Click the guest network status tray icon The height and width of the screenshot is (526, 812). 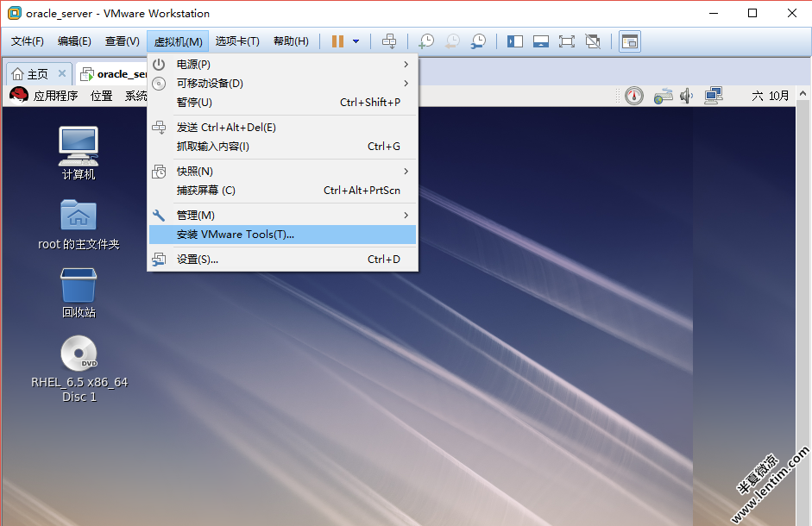click(x=663, y=96)
